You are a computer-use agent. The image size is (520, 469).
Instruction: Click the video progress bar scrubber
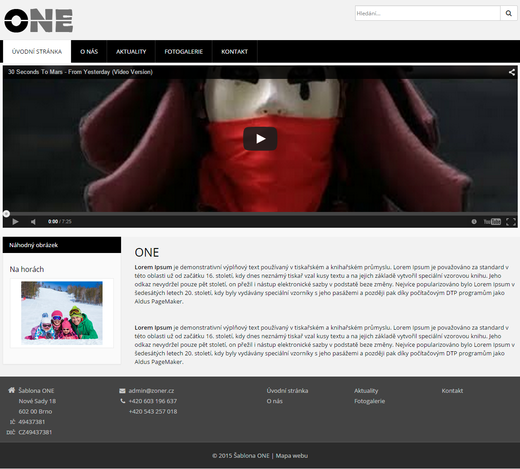click(x=6, y=214)
